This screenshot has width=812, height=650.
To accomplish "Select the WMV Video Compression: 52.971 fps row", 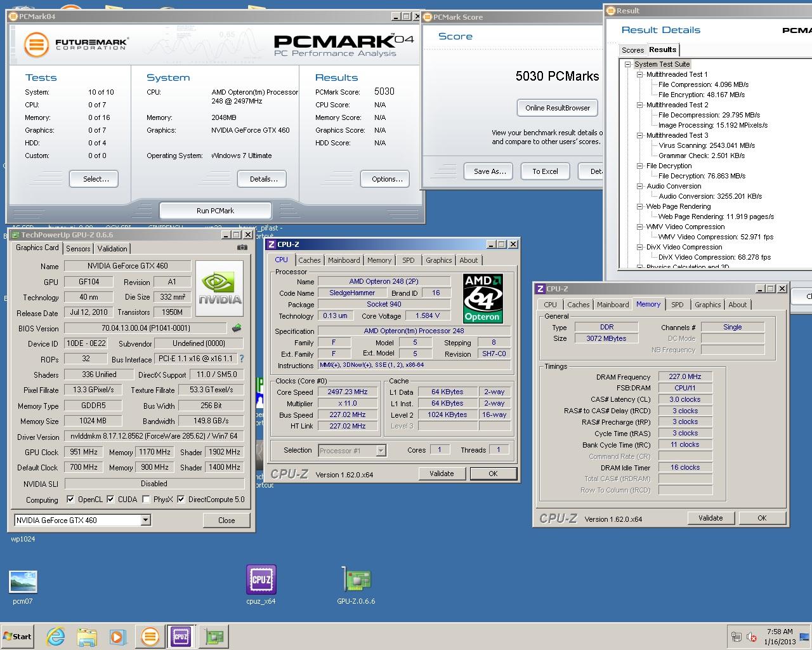I will pyautogui.click(x=716, y=237).
